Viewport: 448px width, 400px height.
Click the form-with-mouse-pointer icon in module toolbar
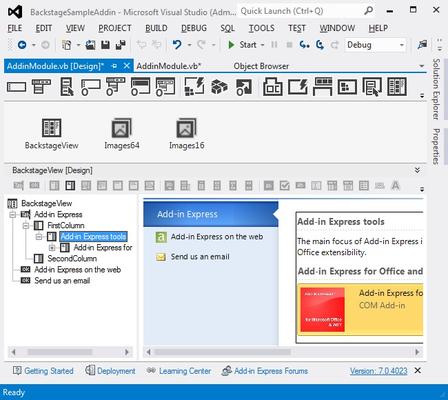click(x=372, y=87)
